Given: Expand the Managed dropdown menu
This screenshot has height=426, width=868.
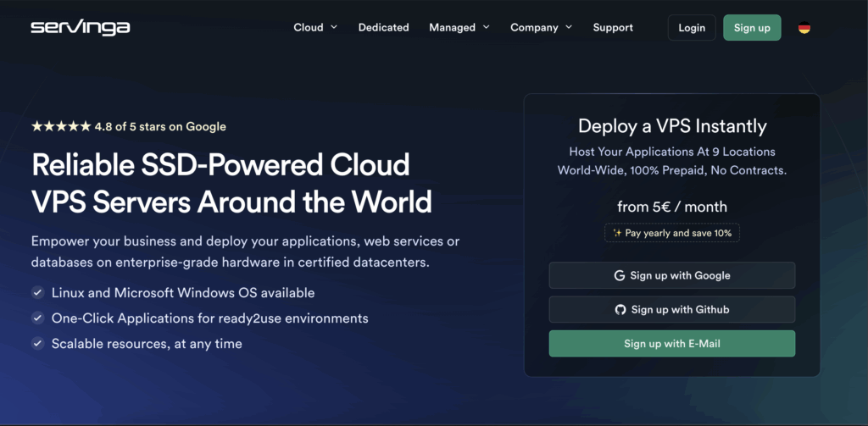Looking at the screenshot, I should click(459, 27).
